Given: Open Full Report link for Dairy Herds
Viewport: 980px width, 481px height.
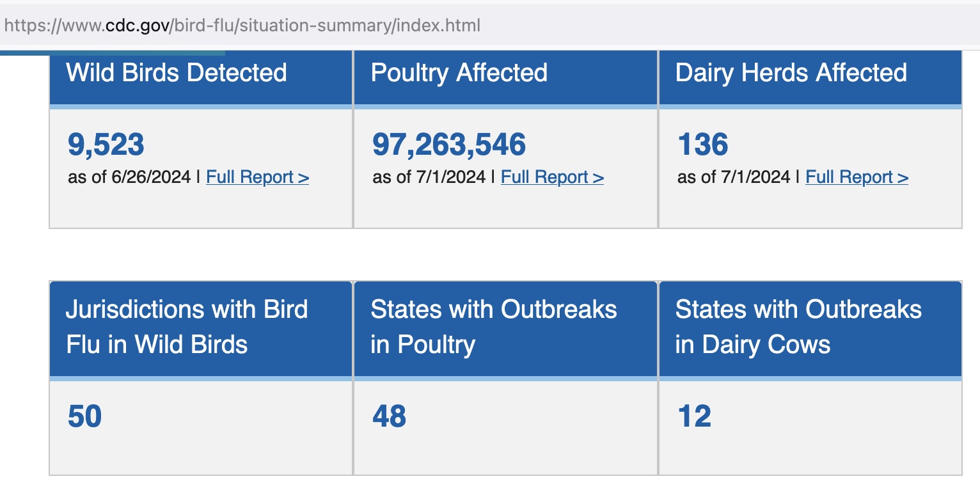Looking at the screenshot, I should (x=857, y=177).
